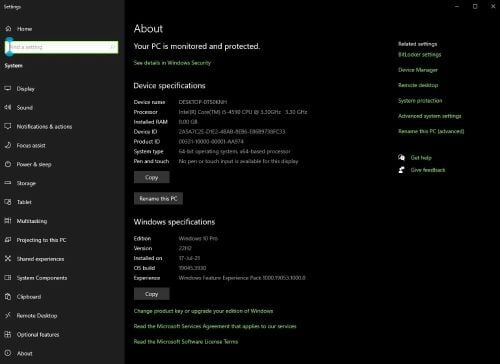Open See details in Windows Security

172,63
